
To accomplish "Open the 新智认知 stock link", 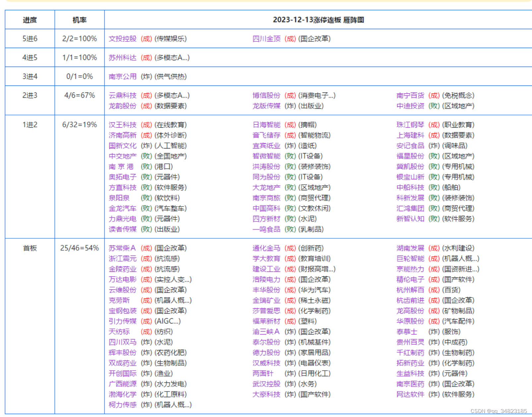I will pos(410,219).
